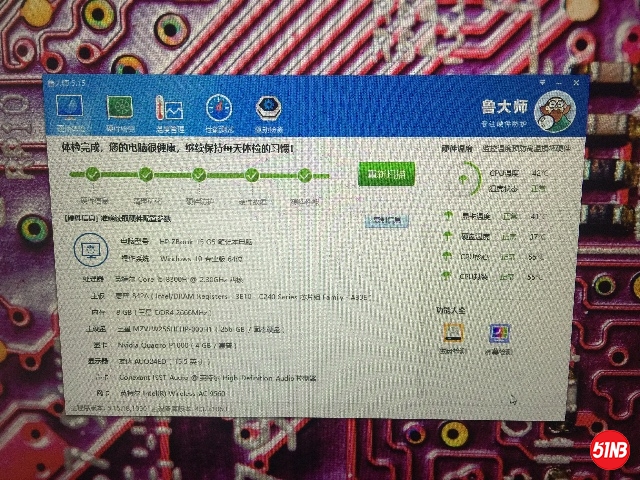Click the green 重新扫描 rescan button
This screenshot has height=480, width=640.
point(386,174)
